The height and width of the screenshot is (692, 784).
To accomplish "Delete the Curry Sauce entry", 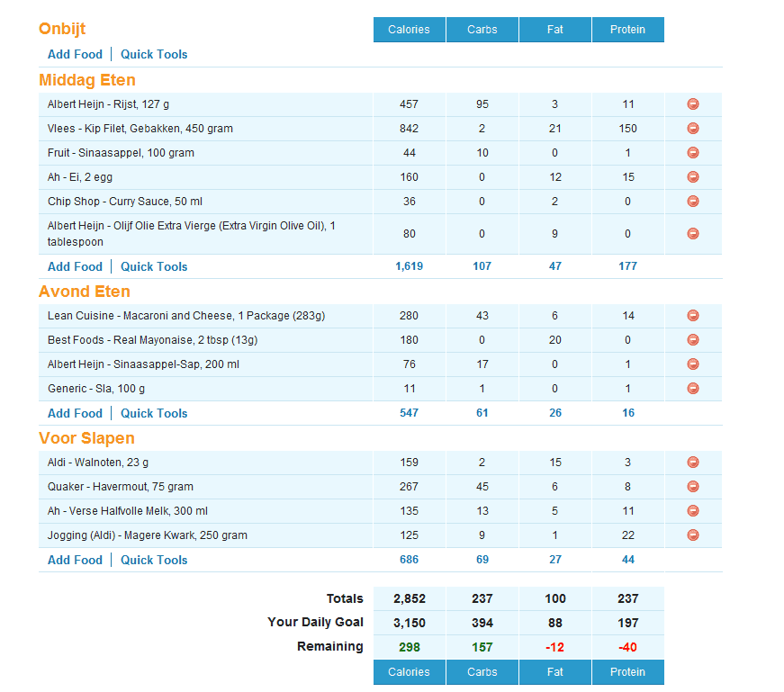I will 692,202.
